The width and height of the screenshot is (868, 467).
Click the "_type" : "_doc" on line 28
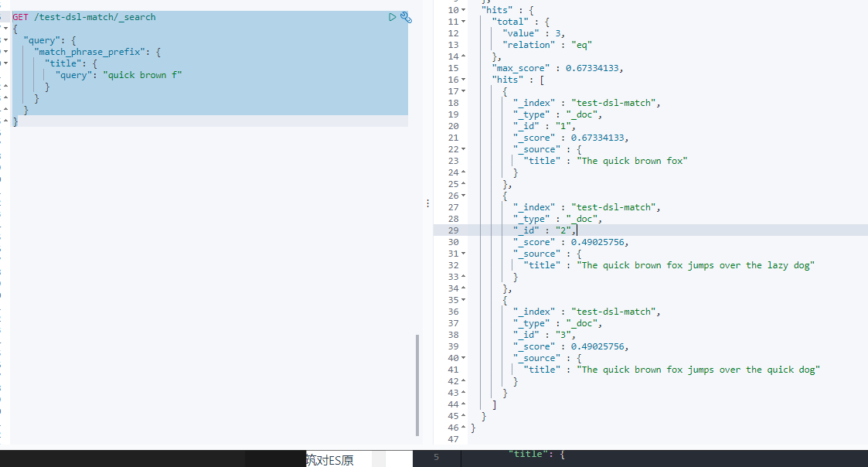click(557, 219)
